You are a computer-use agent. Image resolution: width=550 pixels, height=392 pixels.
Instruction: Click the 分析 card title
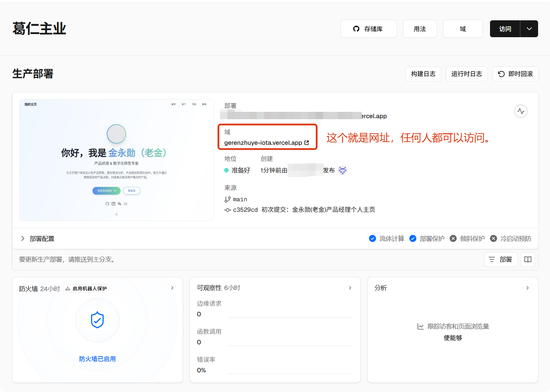(x=381, y=288)
